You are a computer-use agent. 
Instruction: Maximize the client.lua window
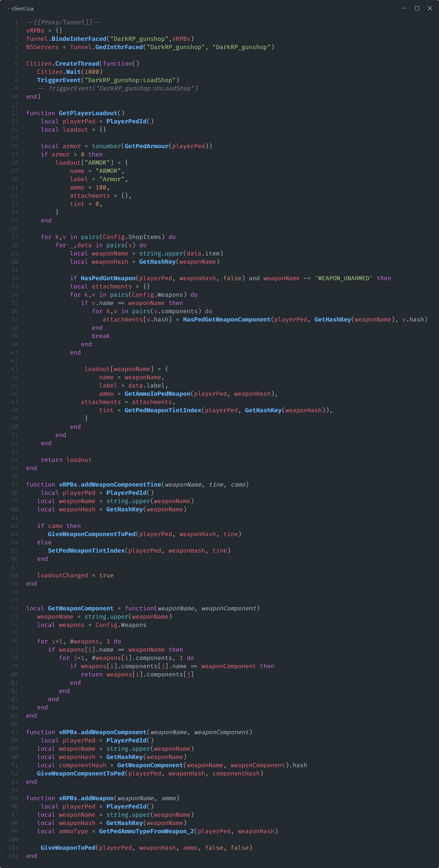pos(417,8)
